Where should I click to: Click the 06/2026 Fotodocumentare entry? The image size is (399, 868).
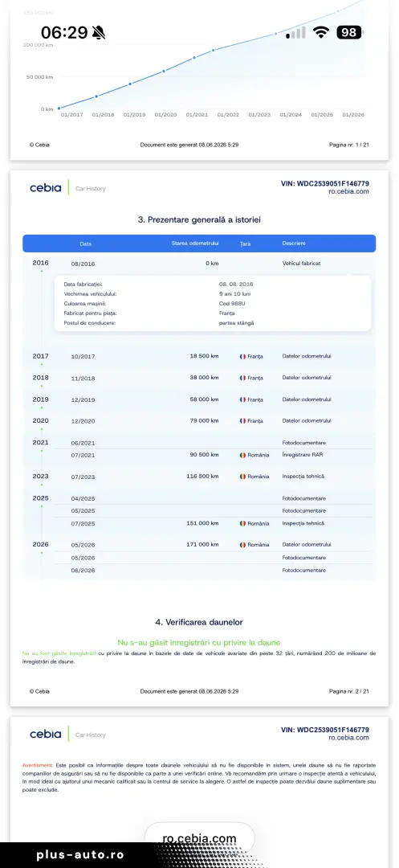pyautogui.click(x=304, y=570)
